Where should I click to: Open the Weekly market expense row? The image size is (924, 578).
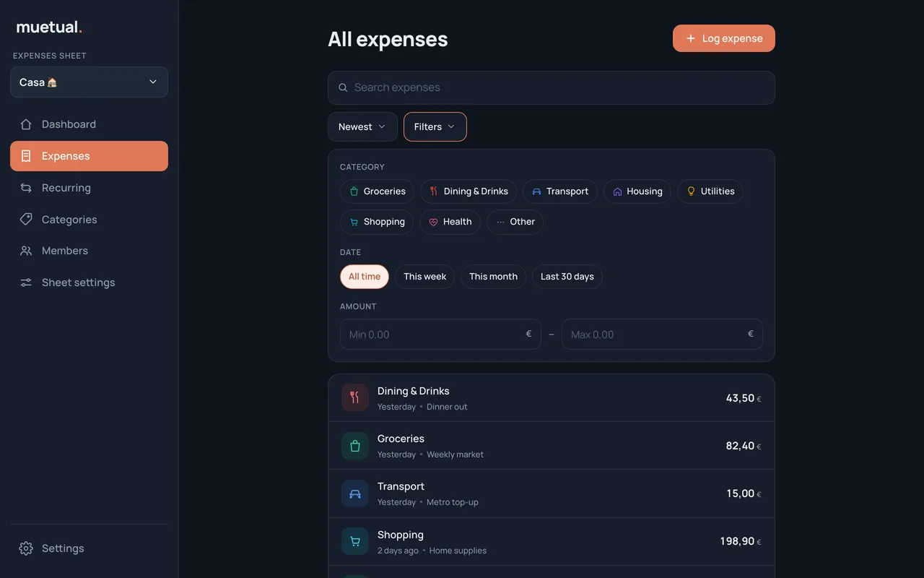coord(552,446)
